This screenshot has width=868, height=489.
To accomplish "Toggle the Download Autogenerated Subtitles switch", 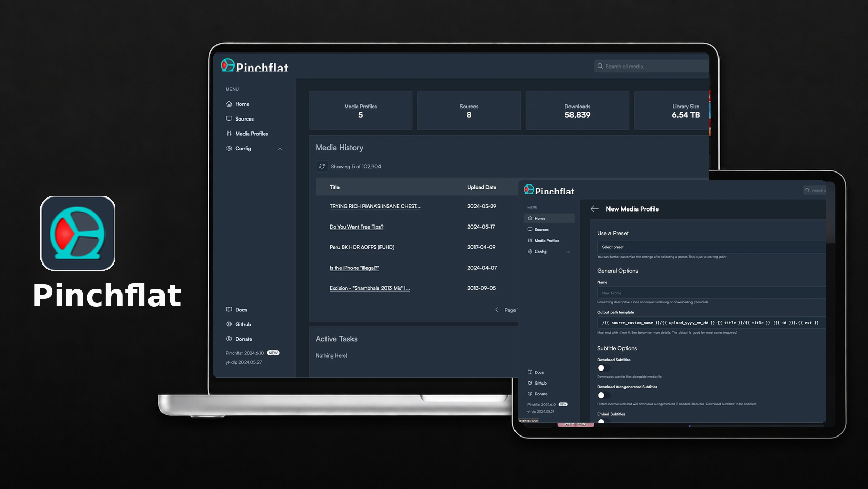I will coord(603,395).
